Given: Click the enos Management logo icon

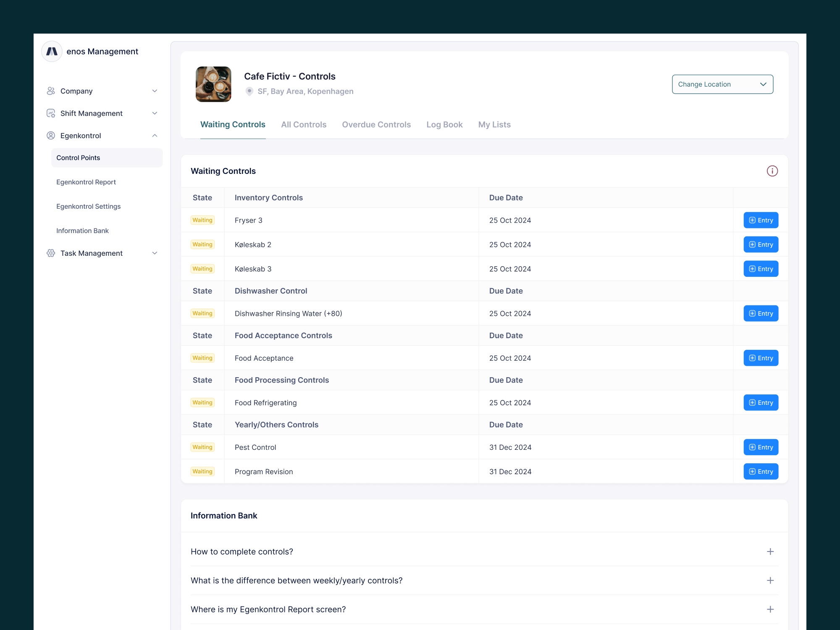Looking at the screenshot, I should coord(52,51).
